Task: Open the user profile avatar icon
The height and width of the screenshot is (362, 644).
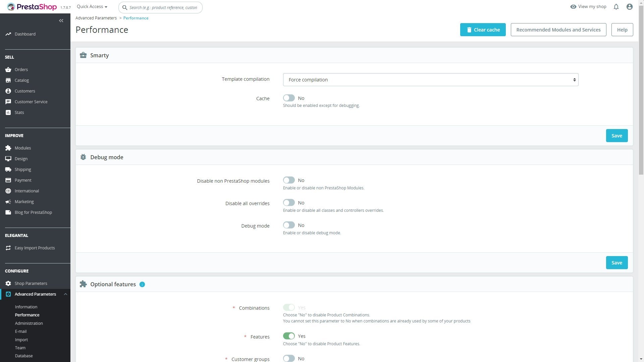Action: pos(630,7)
